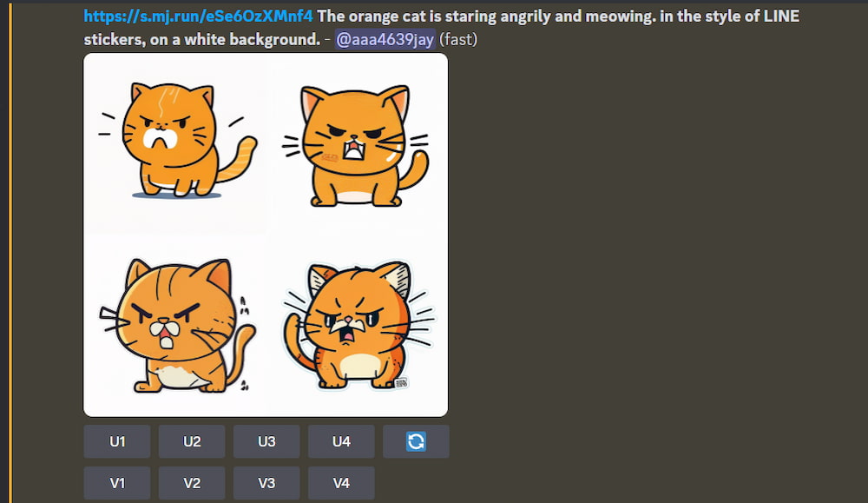Click the sitting cat with pink inner ears
The width and height of the screenshot is (868, 503).
point(357,145)
